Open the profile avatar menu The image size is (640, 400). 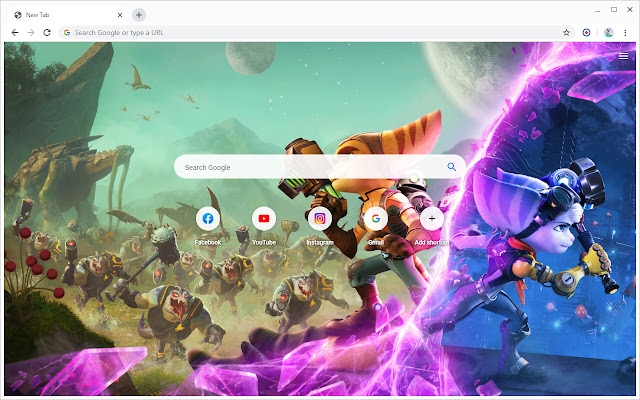(x=609, y=33)
